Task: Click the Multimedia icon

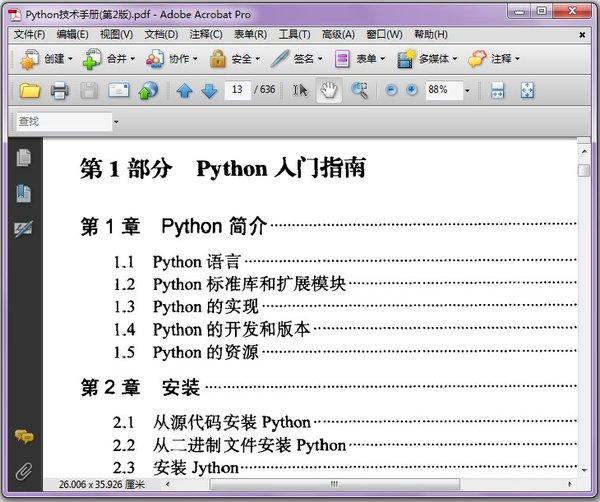Action: (x=406, y=59)
